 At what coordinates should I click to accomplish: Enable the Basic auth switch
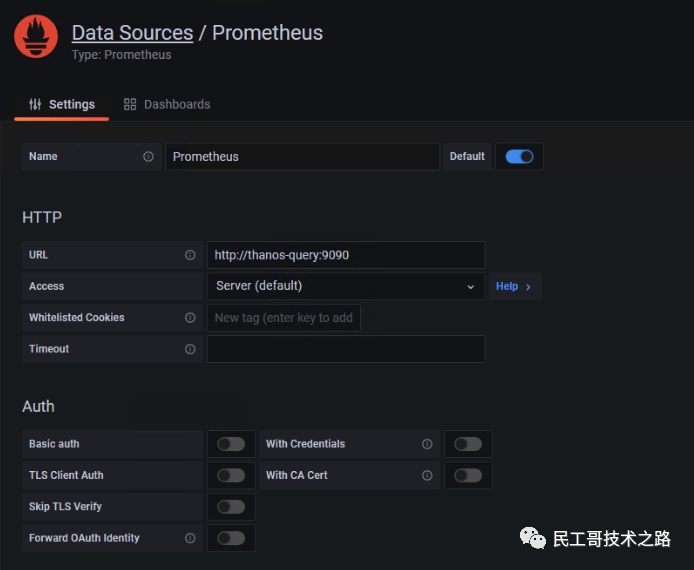[x=231, y=444]
